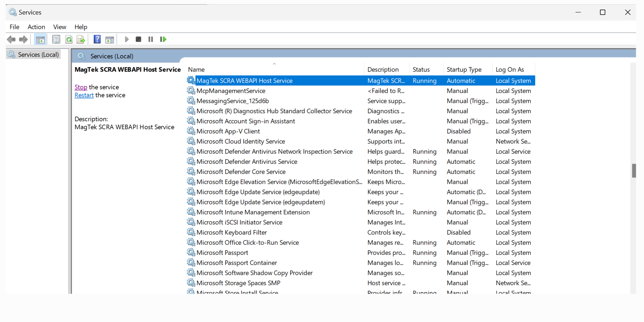Click the Back arrow in toolbar
Image resolution: width=644 pixels, height=322 pixels.
11,39
